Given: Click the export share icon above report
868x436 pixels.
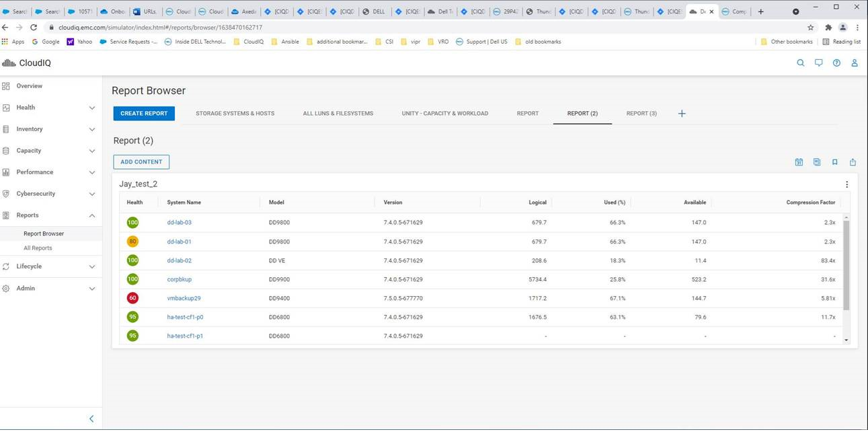Looking at the screenshot, I should click(853, 162).
